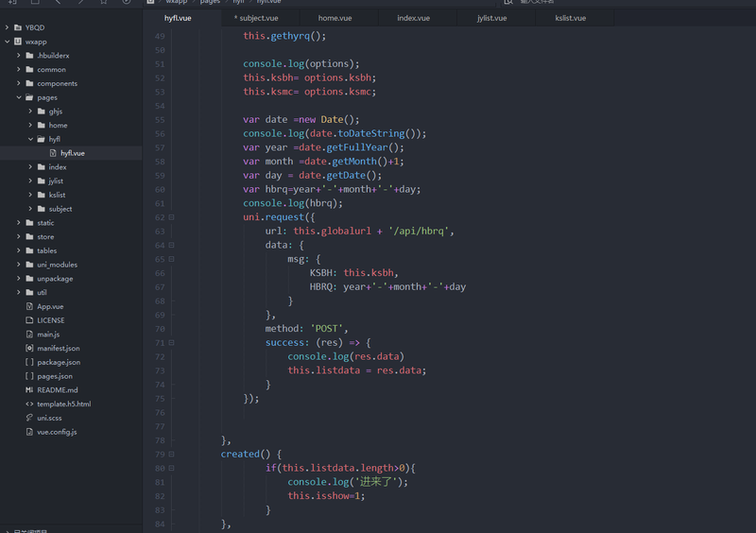Viewport: 756px width, 533px height.
Task: Click the pages.json brackets icon
Action: 29,376
